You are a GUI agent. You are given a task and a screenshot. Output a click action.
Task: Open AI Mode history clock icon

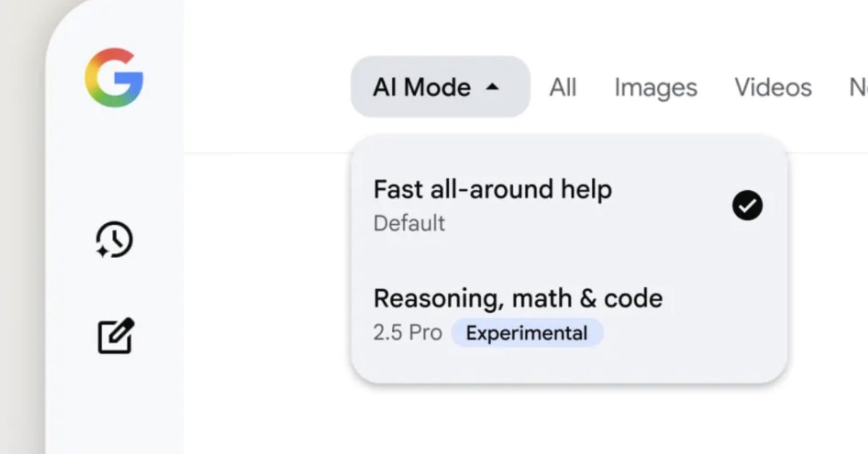[x=114, y=240]
